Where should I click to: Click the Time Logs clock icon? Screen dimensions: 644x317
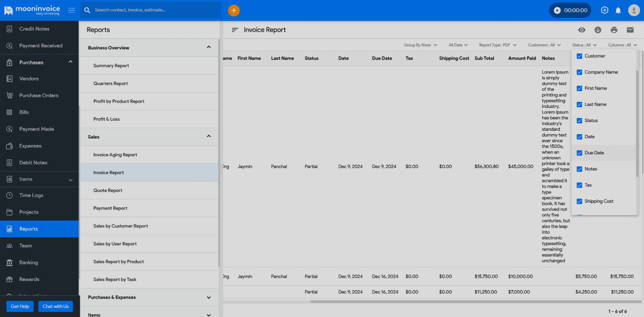coord(9,195)
